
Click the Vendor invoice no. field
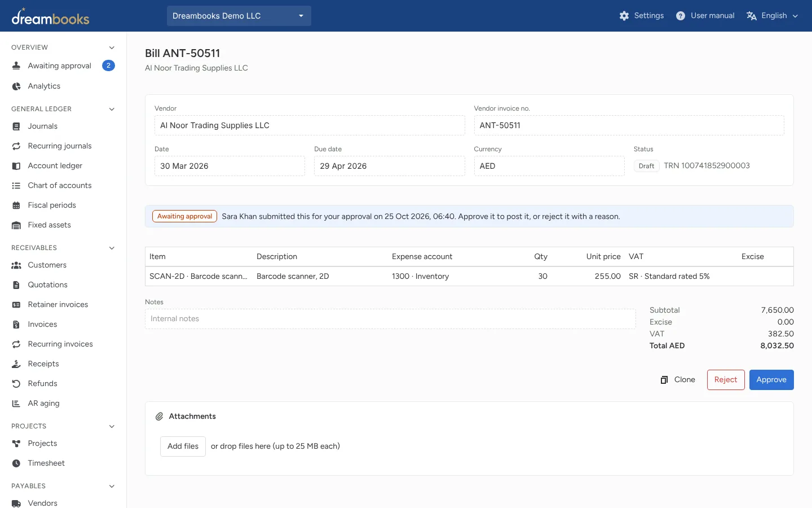(629, 125)
